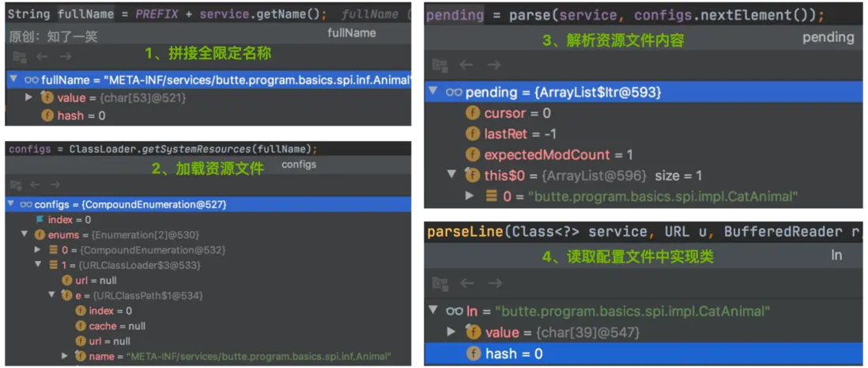Click the set-root folder icon in fullName panel
The width and height of the screenshot is (868, 368).
click(x=20, y=56)
